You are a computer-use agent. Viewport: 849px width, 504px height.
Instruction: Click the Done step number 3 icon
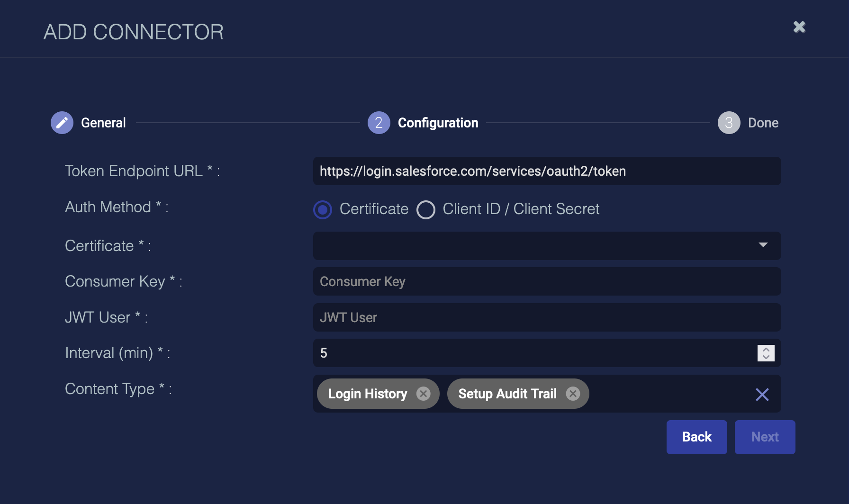pyautogui.click(x=729, y=123)
